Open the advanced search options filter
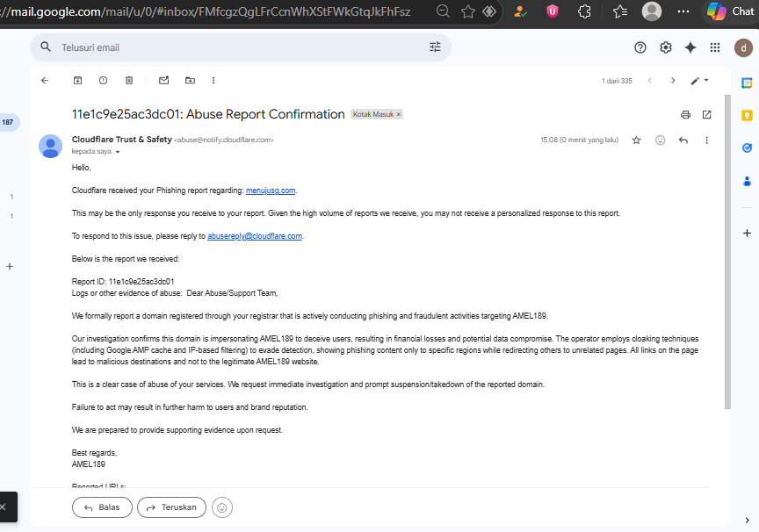The image size is (759, 532). pos(435,47)
